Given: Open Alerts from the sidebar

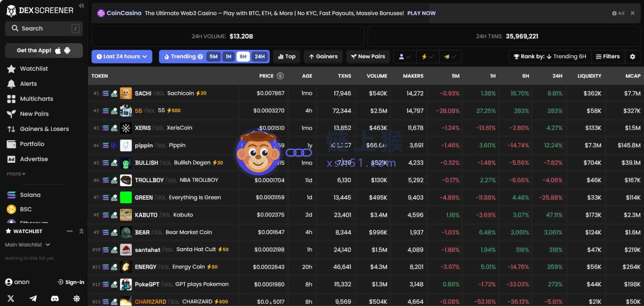Looking at the screenshot, I should click(22, 84).
